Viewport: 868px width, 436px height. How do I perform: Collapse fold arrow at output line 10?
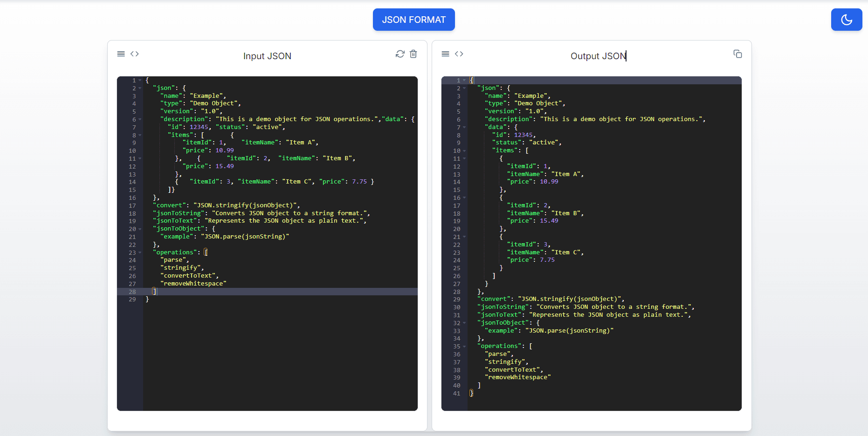pyautogui.click(x=464, y=150)
